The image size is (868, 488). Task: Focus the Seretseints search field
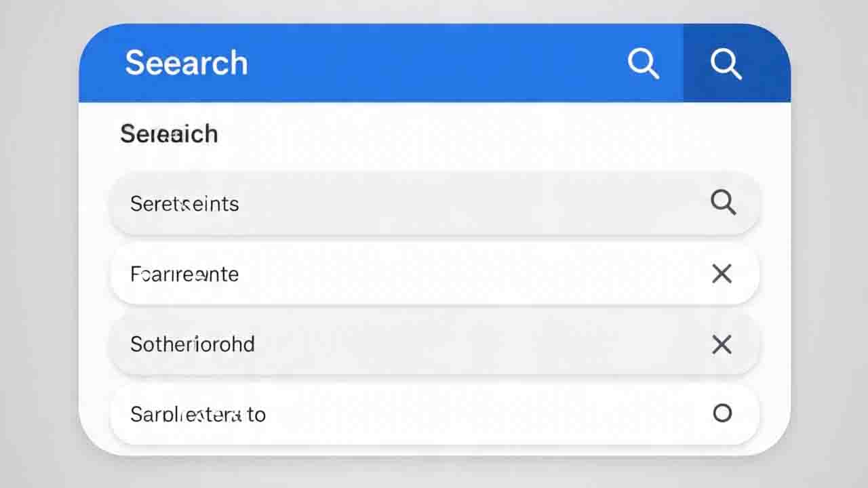pos(434,203)
